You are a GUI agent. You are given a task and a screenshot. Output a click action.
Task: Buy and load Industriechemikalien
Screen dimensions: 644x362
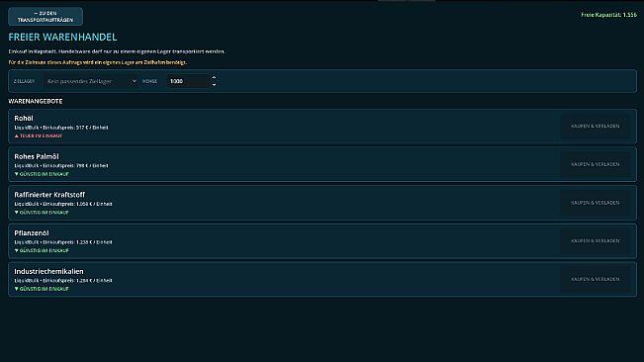tap(596, 279)
